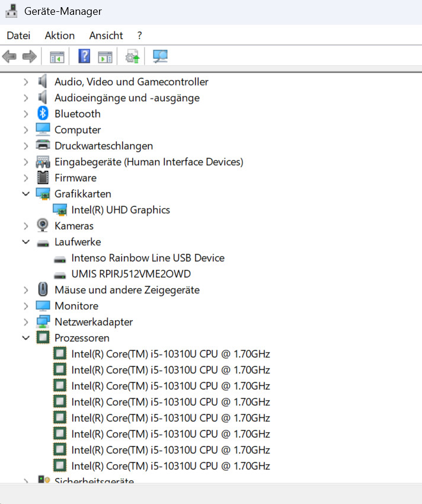Open the Aktion menu

click(60, 36)
